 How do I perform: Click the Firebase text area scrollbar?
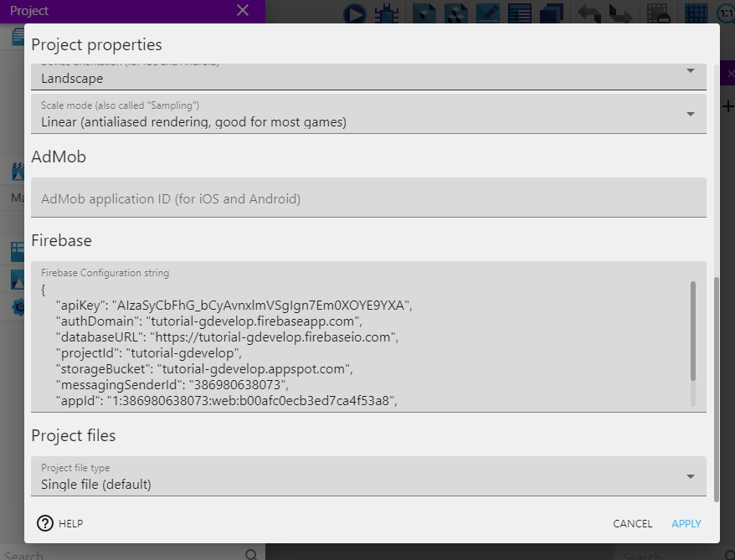click(x=692, y=331)
